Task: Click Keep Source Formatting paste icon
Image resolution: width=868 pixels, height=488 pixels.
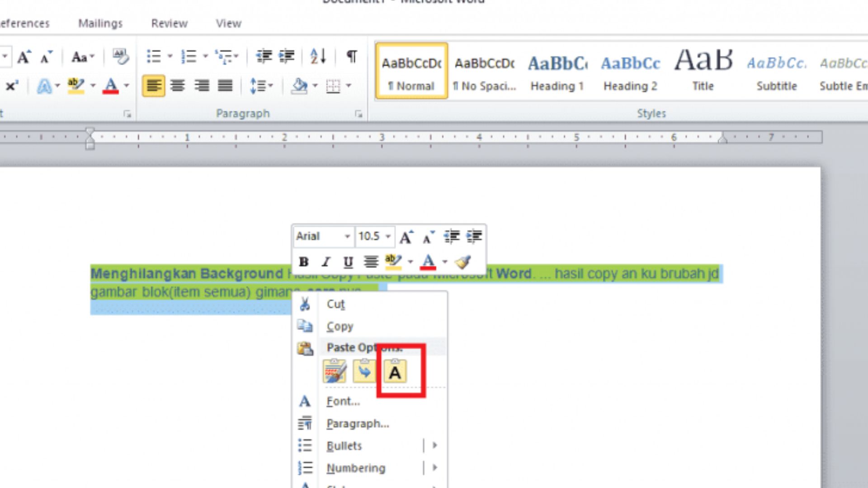Action: click(x=335, y=372)
